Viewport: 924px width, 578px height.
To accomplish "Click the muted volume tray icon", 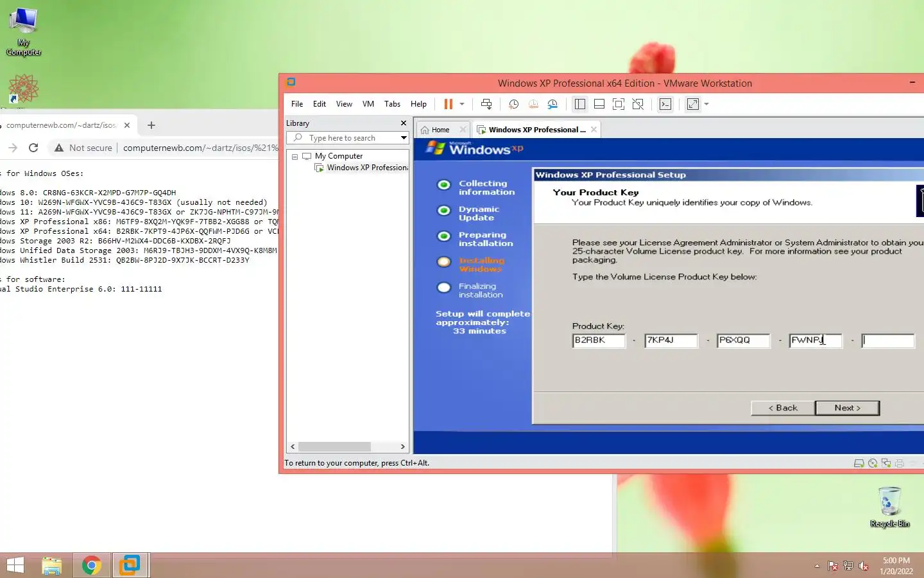I will pyautogui.click(x=864, y=566).
